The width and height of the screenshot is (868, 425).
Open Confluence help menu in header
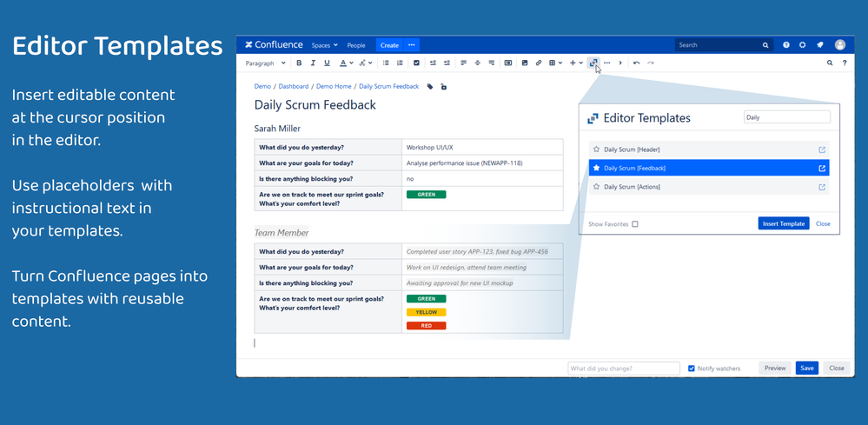786,45
